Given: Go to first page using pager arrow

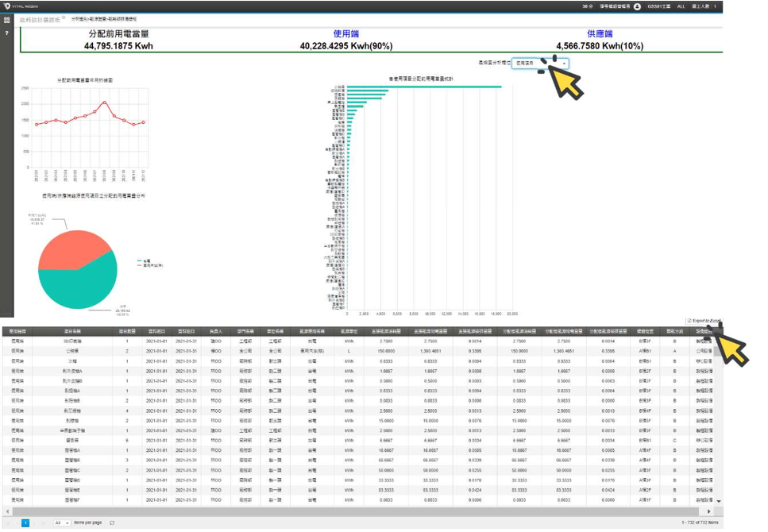Looking at the screenshot, I should tap(7, 522).
